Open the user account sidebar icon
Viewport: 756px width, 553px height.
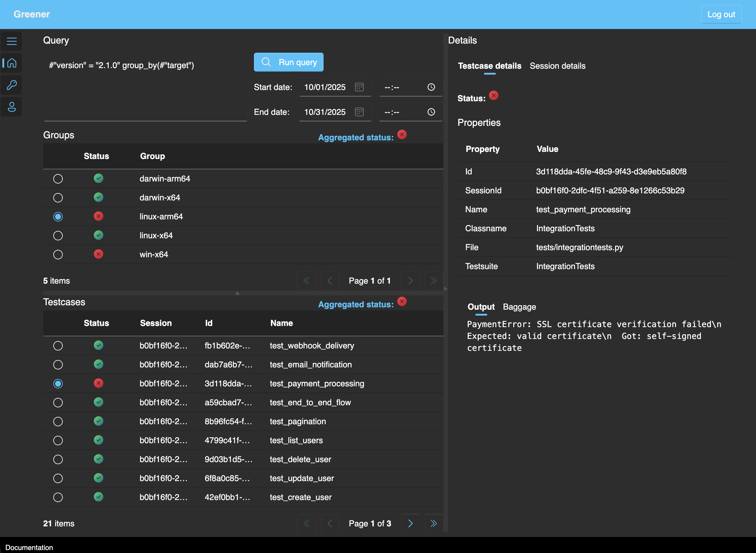[x=11, y=107]
